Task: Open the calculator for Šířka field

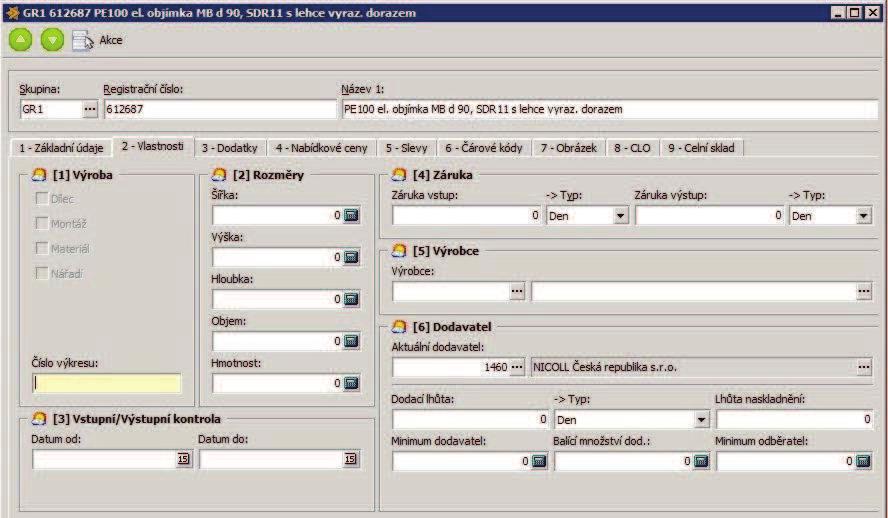Action: [352, 215]
